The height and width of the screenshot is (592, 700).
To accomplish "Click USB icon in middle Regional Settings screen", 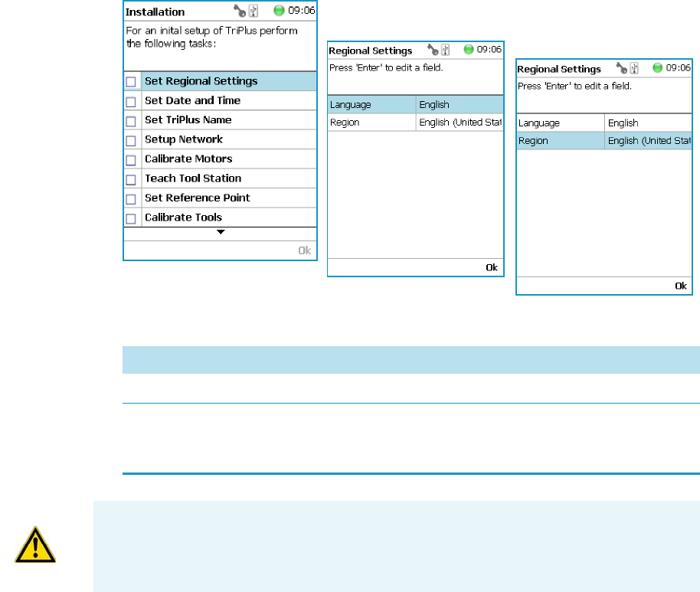I will click(x=445, y=50).
